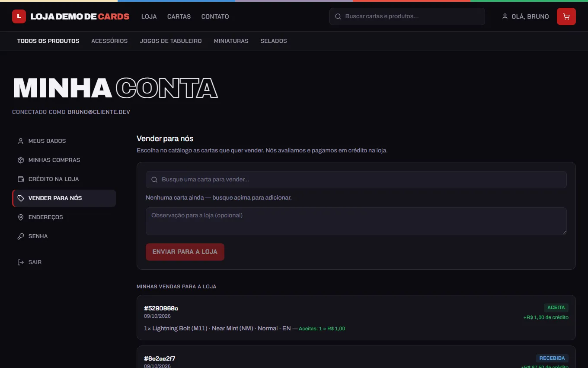Focus the Buscar cartas e produtos search field
Screen dimensions: 588x368
click(x=407, y=16)
